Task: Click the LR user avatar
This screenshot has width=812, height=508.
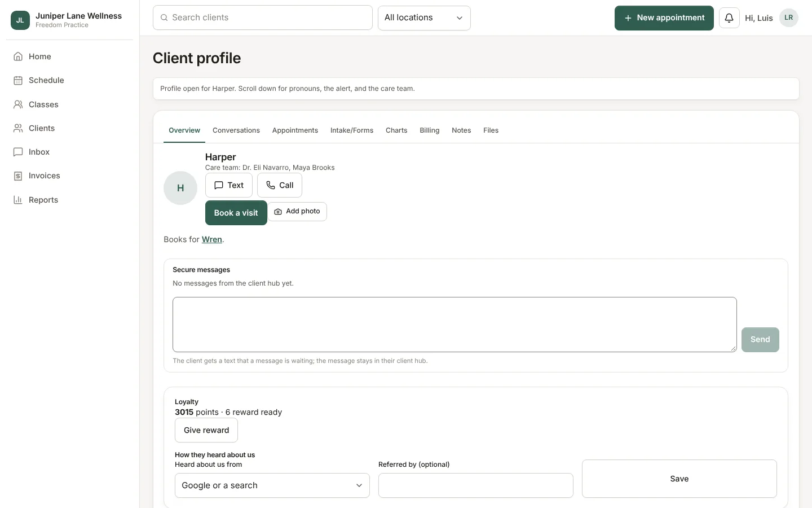Action: pos(788,17)
